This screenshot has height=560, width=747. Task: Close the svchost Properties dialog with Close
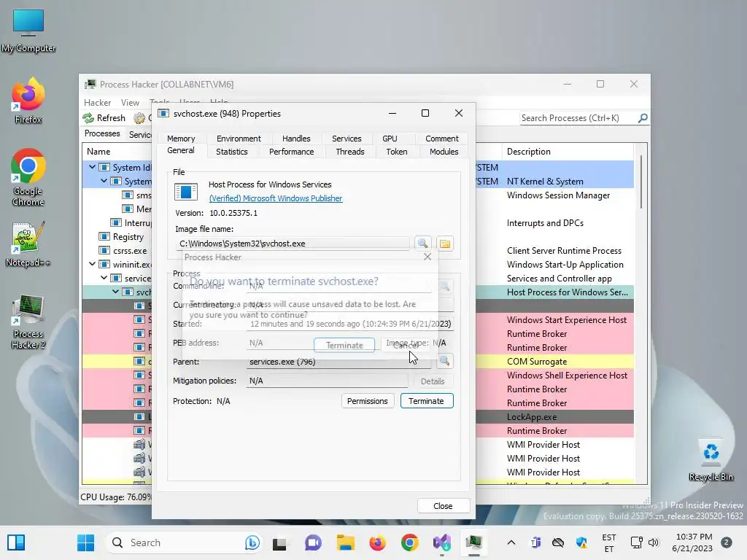443,506
